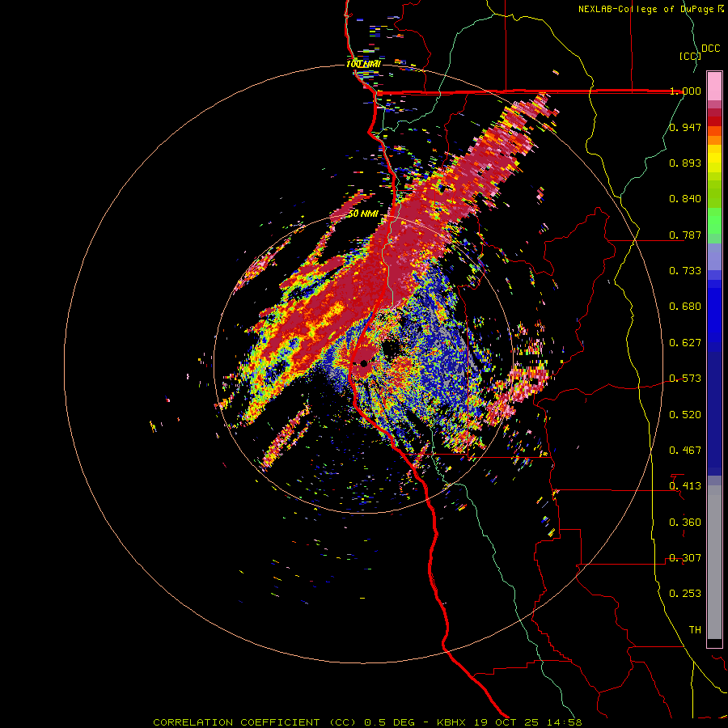This screenshot has width=728, height=728.
Task: Select the 0.680 scale value
Action: [x=685, y=307]
